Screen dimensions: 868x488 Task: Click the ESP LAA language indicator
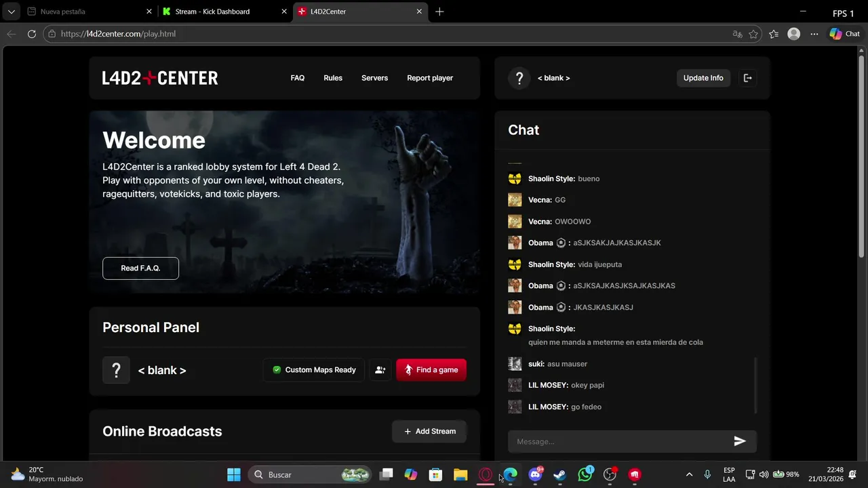coord(729,474)
